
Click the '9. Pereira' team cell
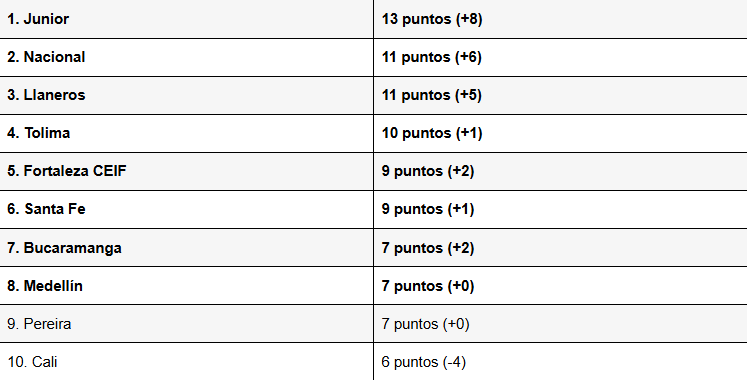pyautogui.click(x=186, y=324)
